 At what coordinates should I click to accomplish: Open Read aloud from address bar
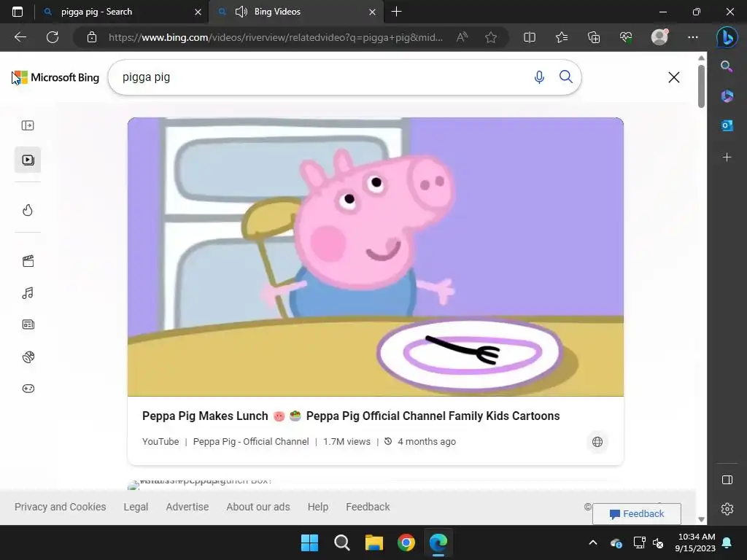tap(462, 37)
